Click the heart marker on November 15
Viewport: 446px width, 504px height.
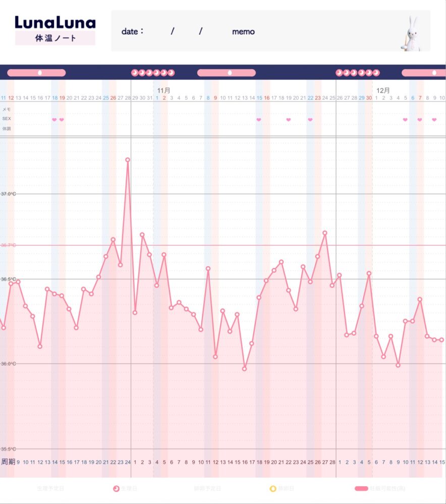point(259,119)
